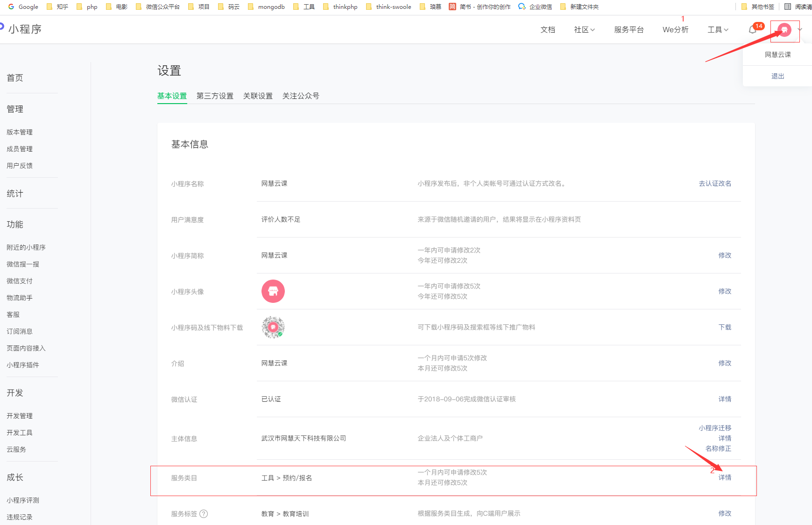The height and width of the screenshot is (525, 812).
Task: Open 微信搜一搜 in sidebar
Action: coord(23,264)
